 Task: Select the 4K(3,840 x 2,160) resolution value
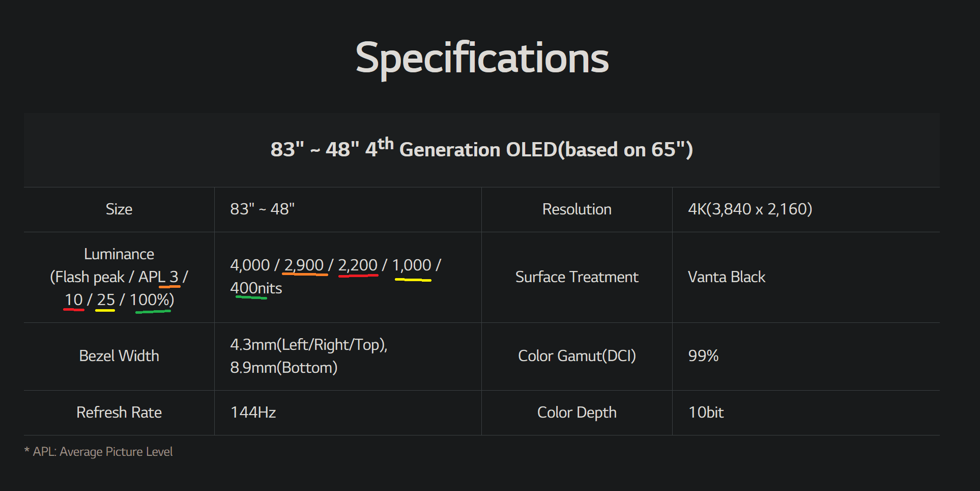coord(750,209)
